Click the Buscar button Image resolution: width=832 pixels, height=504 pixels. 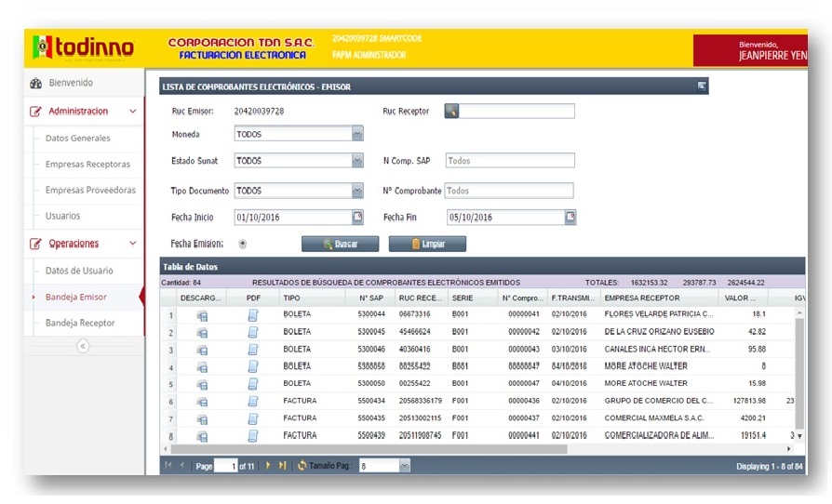pyautogui.click(x=341, y=245)
